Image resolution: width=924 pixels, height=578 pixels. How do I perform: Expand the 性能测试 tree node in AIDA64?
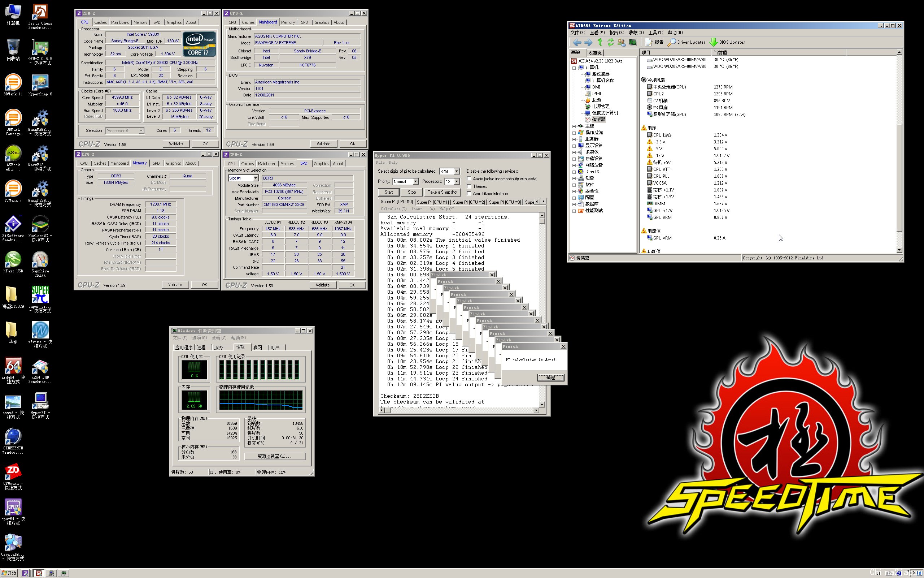click(574, 211)
